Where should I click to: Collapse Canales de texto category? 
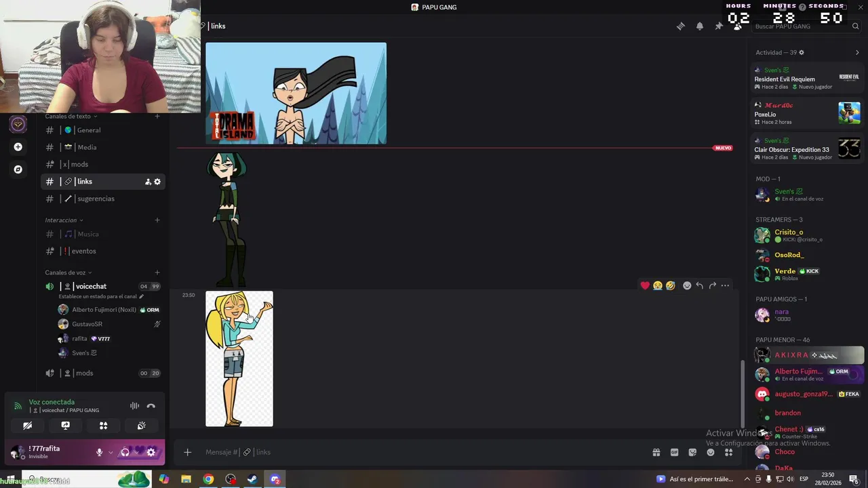tap(71, 117)
